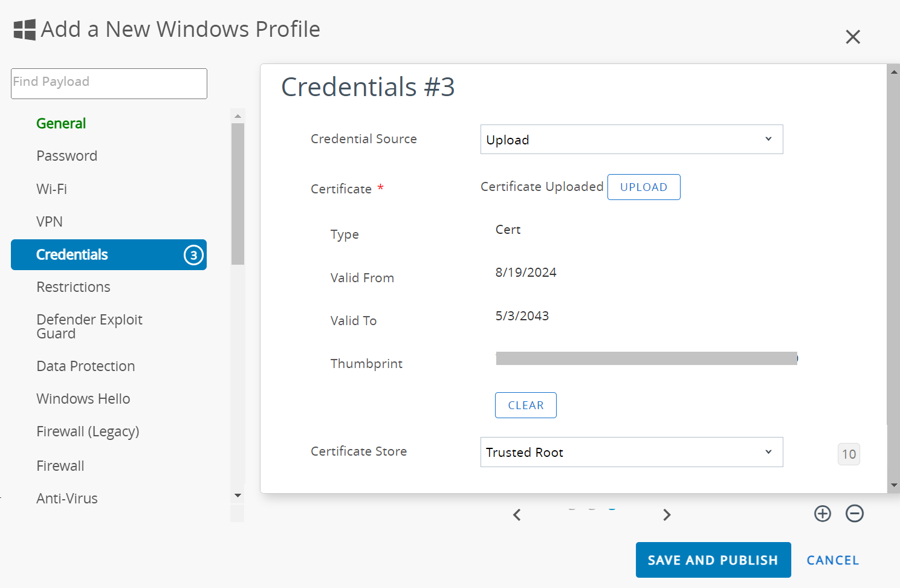The width and height of the screenshot is (900, 588).
Task: Click the Windows logo icon in the title
Action: 25,30
